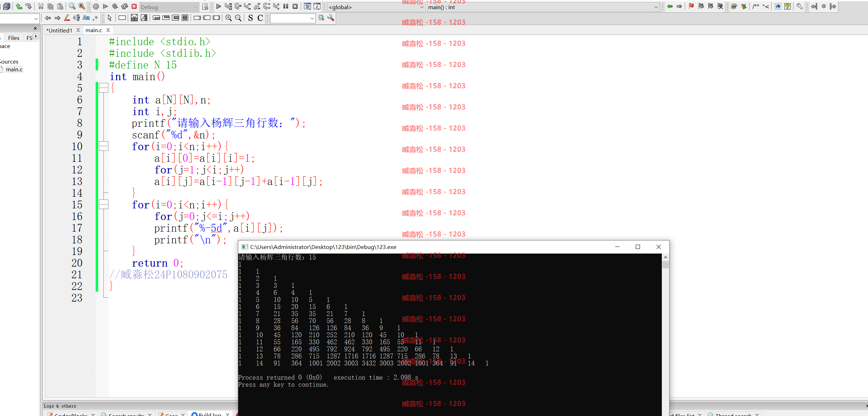Build project with the gear icon
Screen dimensions: 868x416
pyautogui.click(x=96, y=6)
